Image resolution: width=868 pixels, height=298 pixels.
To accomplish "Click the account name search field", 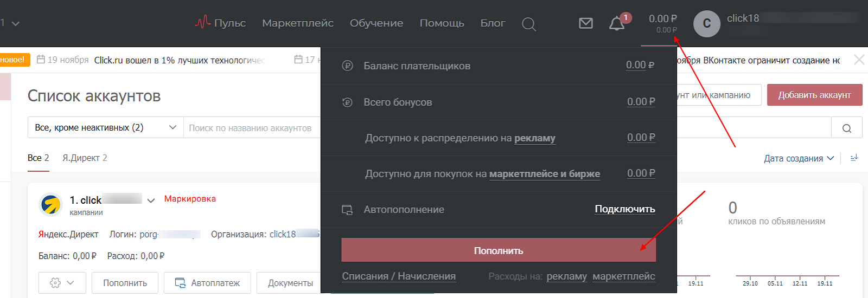I will pos(251,128).
